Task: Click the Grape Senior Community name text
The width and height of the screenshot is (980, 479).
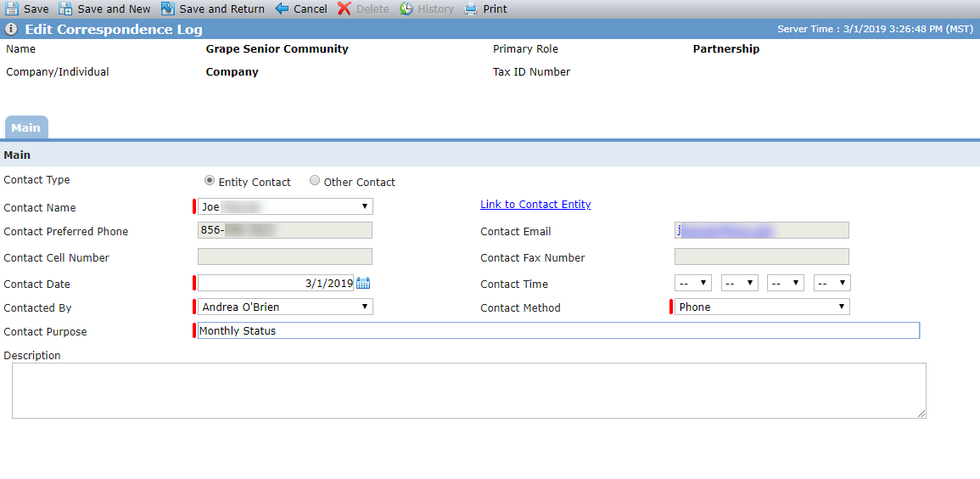Action: [x=277, y=48]
